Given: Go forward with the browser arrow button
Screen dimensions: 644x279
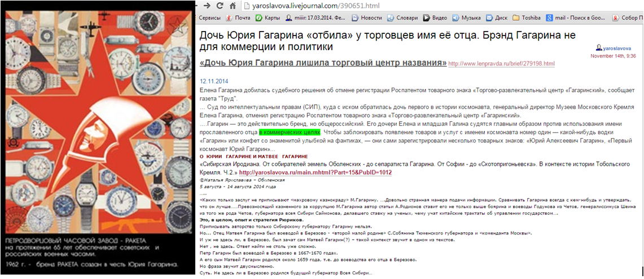Looking at the screenshot, I should [x=207, y=6].
